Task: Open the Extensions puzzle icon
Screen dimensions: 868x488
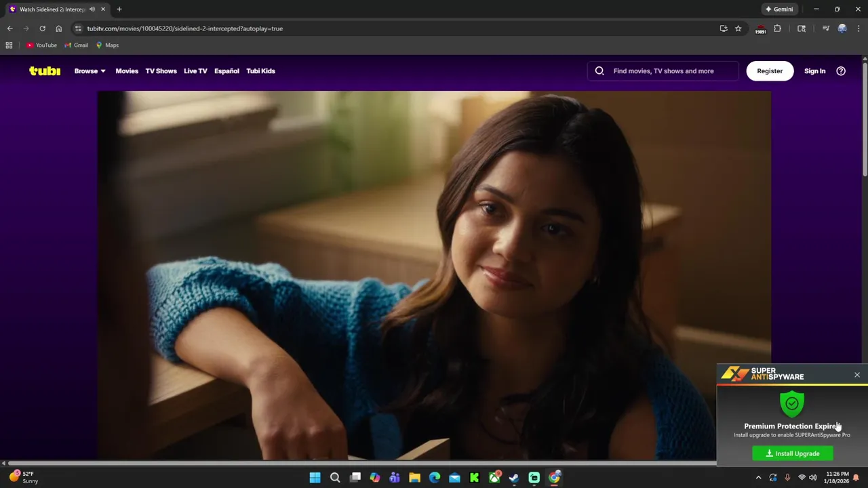Action: point(777,28)
